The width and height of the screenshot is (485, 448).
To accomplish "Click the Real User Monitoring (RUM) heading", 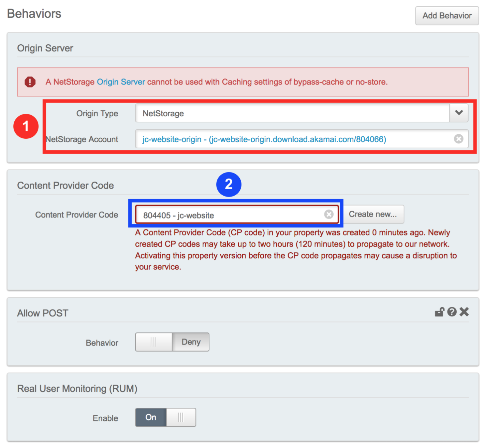I will pos(77,389).
